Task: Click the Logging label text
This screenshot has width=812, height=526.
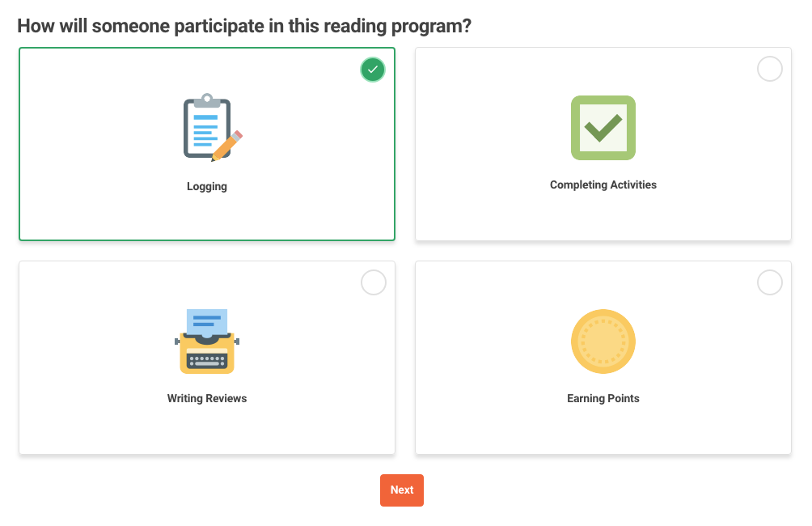Action: pos(207,187)
